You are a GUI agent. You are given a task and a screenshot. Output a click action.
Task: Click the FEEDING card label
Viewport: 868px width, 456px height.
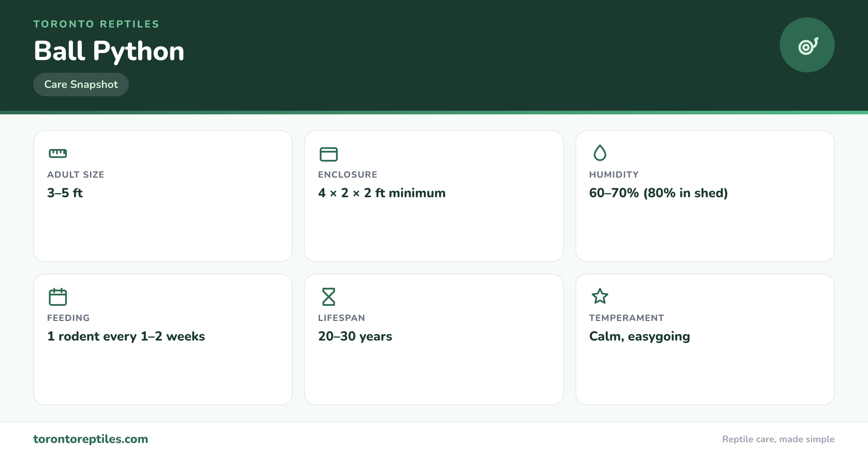(x=68, y=318)
